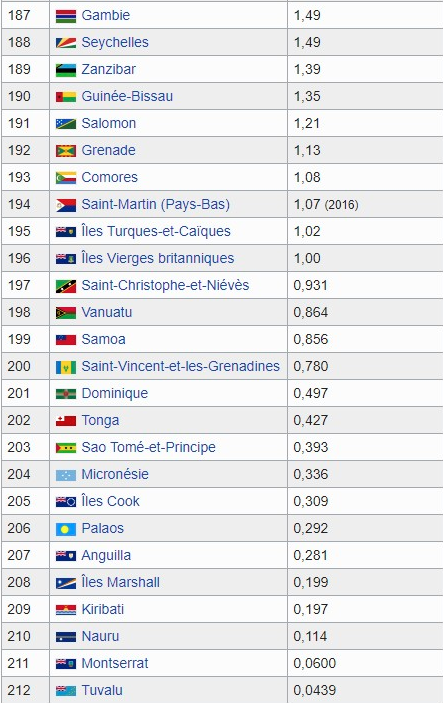
Task: Select the Montserrat value cell 0,0600
Action: 365,663
